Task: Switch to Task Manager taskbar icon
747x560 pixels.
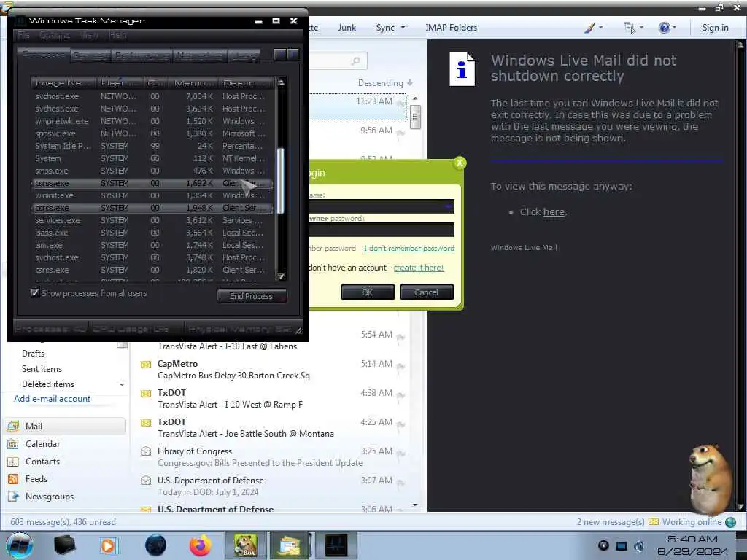Action: click(336, 545)
